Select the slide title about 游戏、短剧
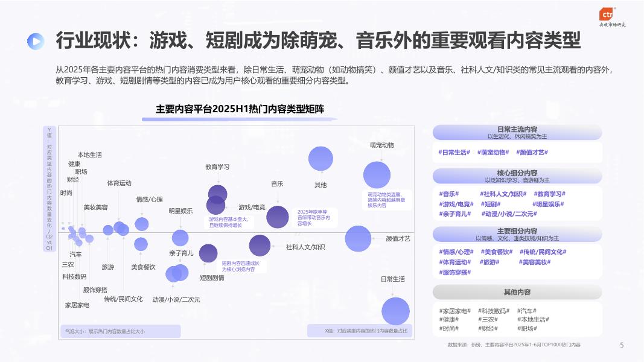Viewport: 644px width, 362px height. [x=318, y=40]
